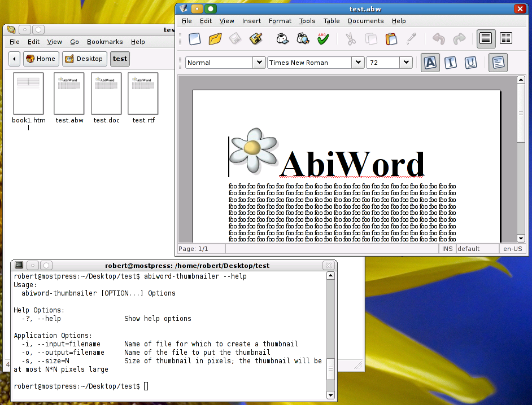Open the Documents menu
The height and width of the screenshot is (405, 532).
tap(366, 21)
